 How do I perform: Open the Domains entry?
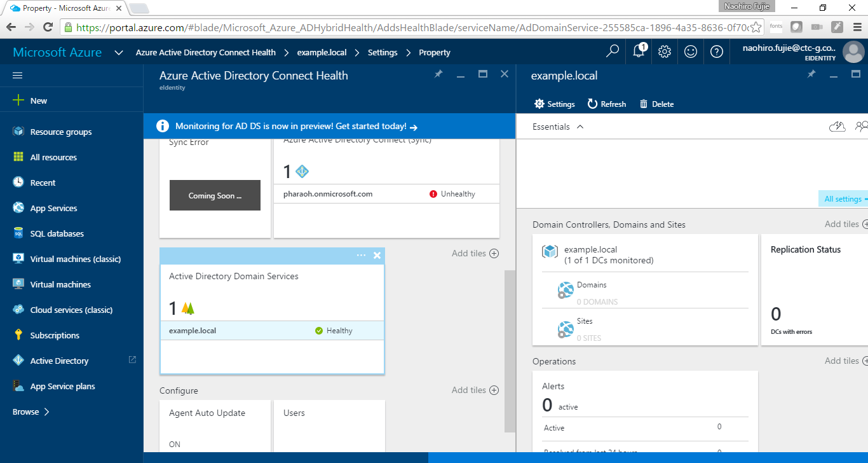point(645,290)
